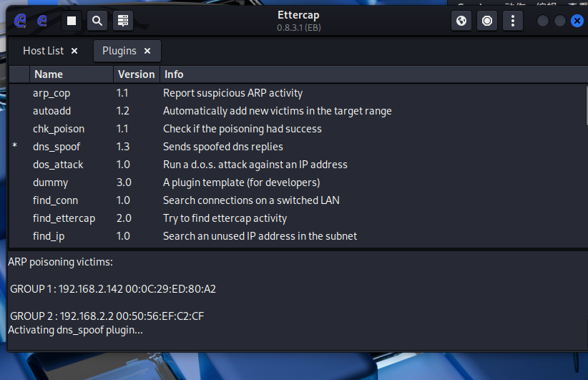Screen dimensions: 588x380
Task: Open the hosts list icon in header
Action: pos(123,21)
